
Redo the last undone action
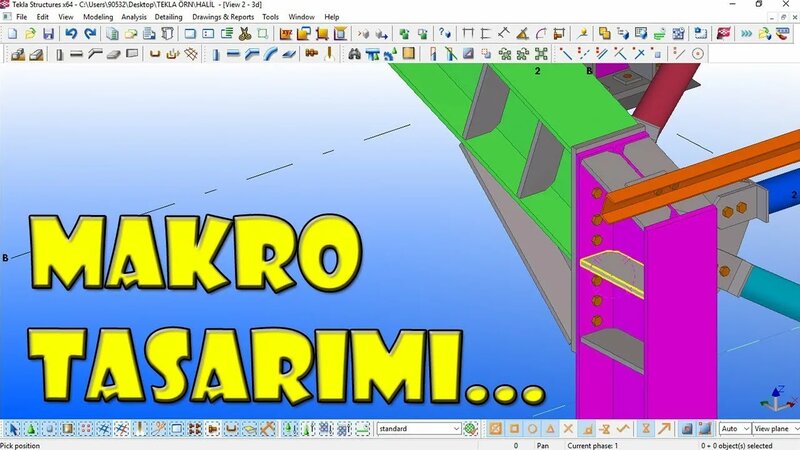90,34
